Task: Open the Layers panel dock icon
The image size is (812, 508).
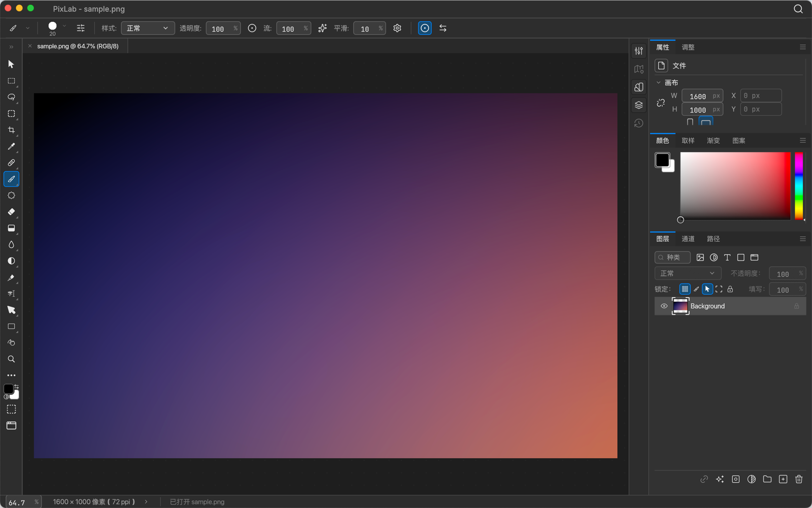Action: 639,105
